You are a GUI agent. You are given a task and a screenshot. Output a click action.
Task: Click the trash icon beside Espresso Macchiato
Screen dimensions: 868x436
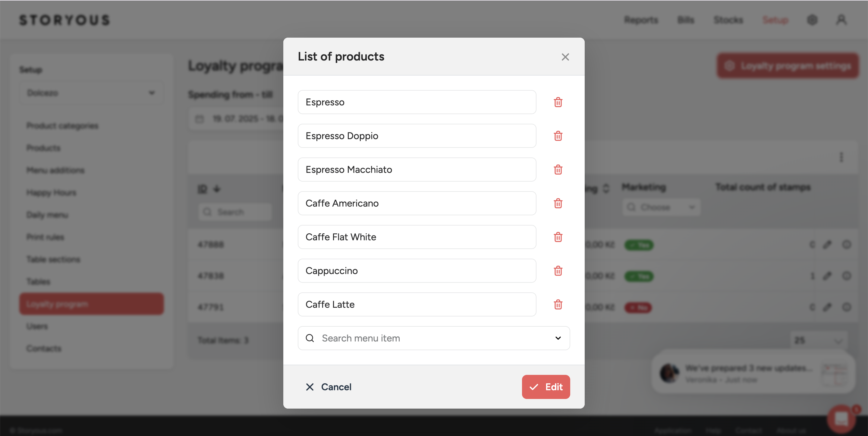point(558,169)
